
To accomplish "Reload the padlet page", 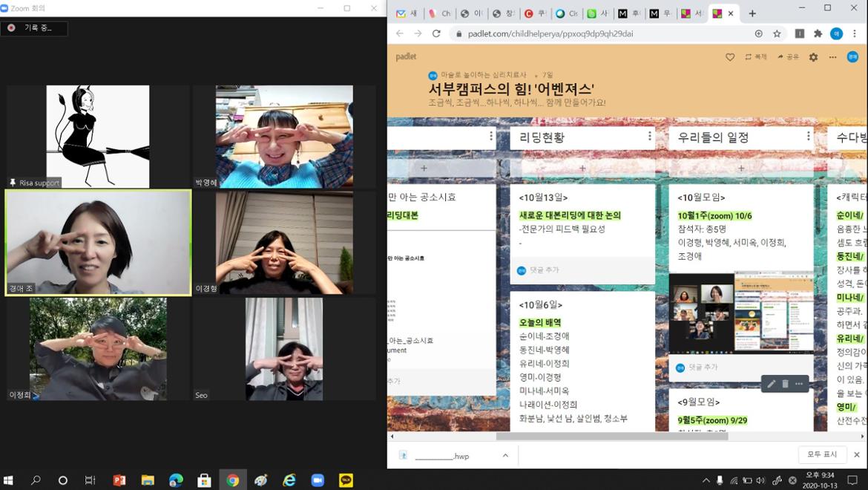I will click(436, 33).
